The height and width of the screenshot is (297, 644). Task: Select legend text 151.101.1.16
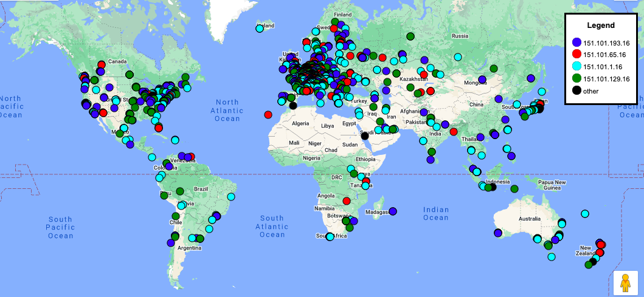click(603, 67)
